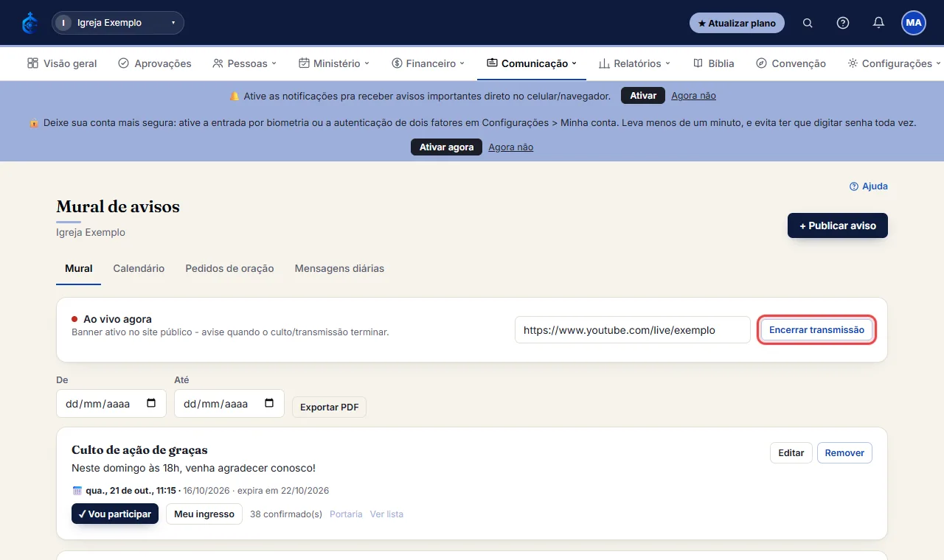Click Ativar for notifications
Viewport: 944px width, 560px height.
tap(643, 96)
